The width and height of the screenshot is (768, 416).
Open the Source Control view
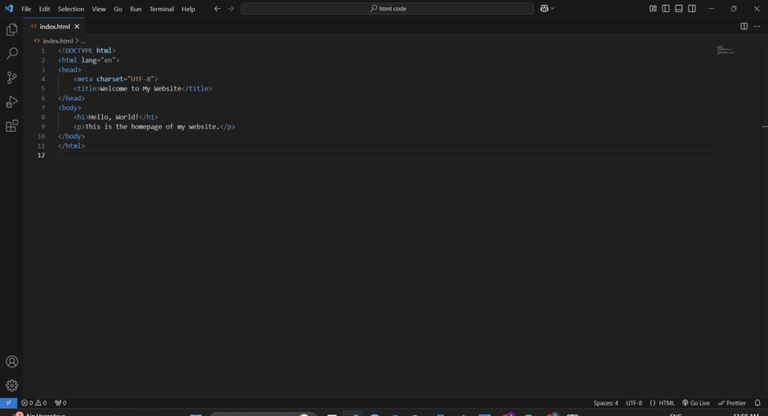[12, 77]
